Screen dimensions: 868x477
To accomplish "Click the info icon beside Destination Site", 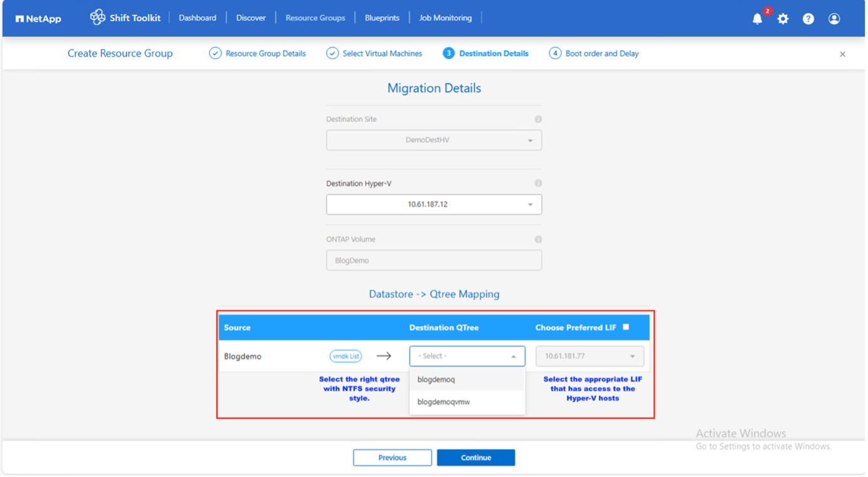I will point(539,119).
